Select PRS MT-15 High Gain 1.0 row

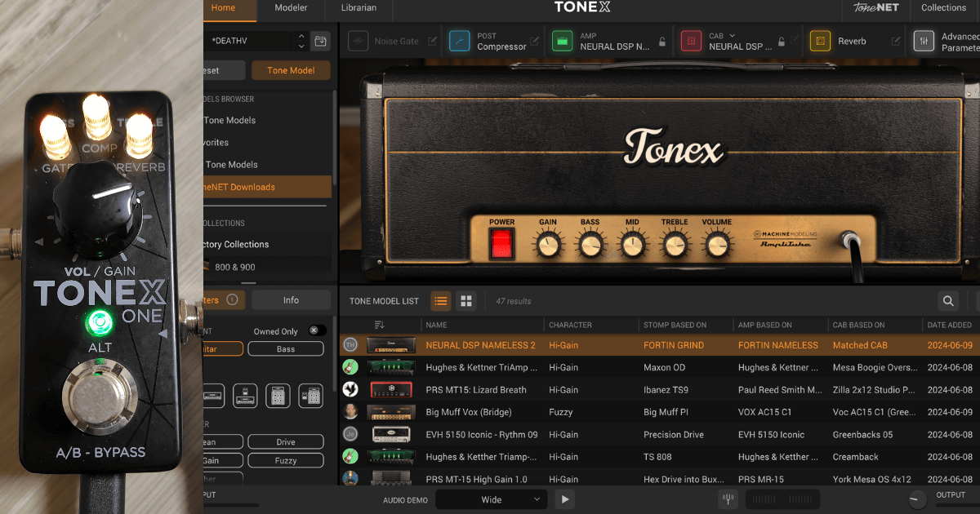tap(660, 479)
